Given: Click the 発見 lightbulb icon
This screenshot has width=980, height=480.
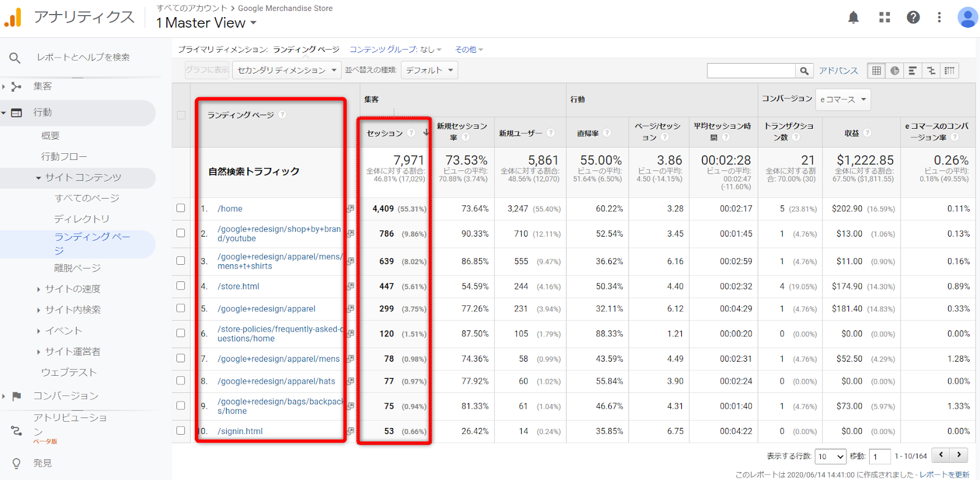Looking at the screenshot, I should pos(17,463).
